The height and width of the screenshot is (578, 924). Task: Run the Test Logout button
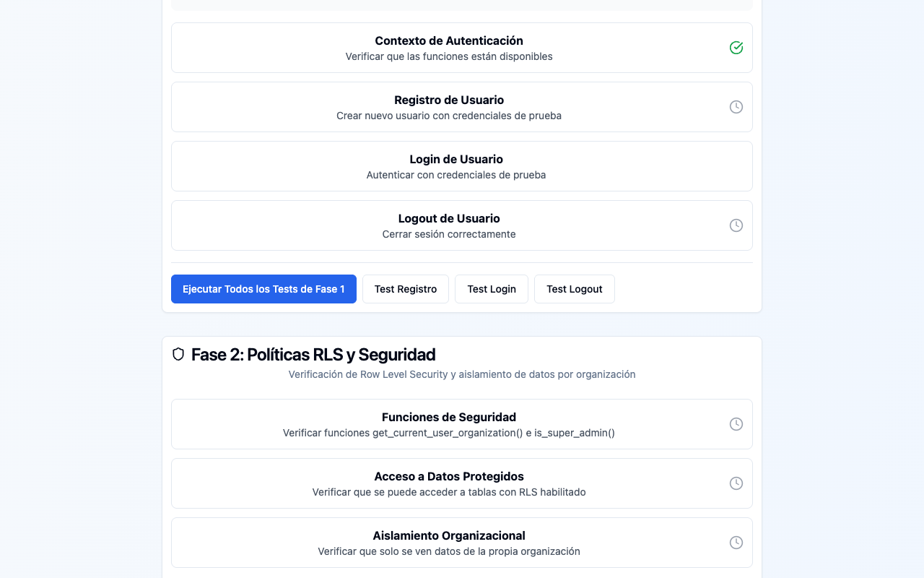click(574, 289)
